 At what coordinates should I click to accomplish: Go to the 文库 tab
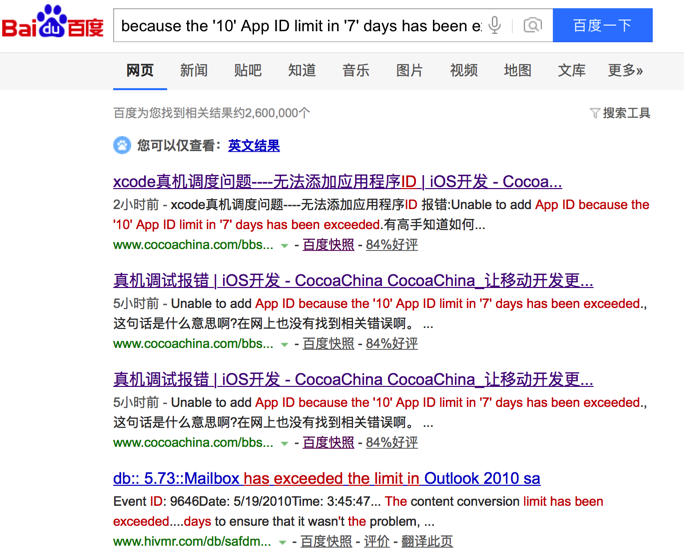point(571,70)
